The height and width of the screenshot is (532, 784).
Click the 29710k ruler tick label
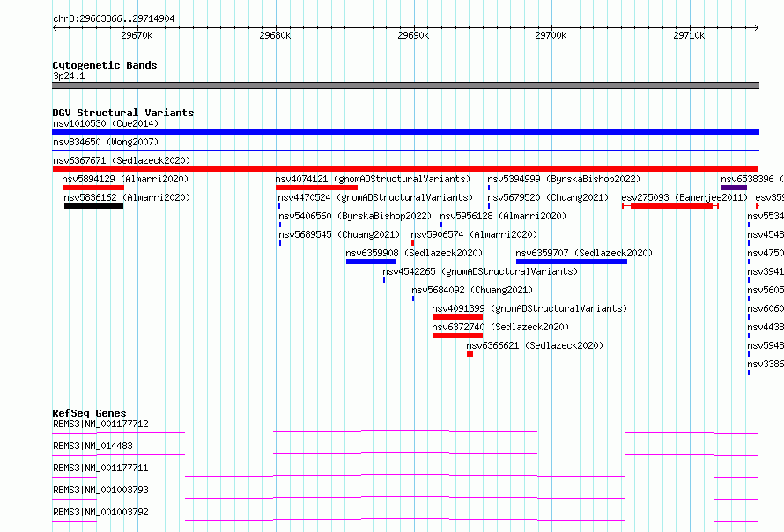(689, 35)
